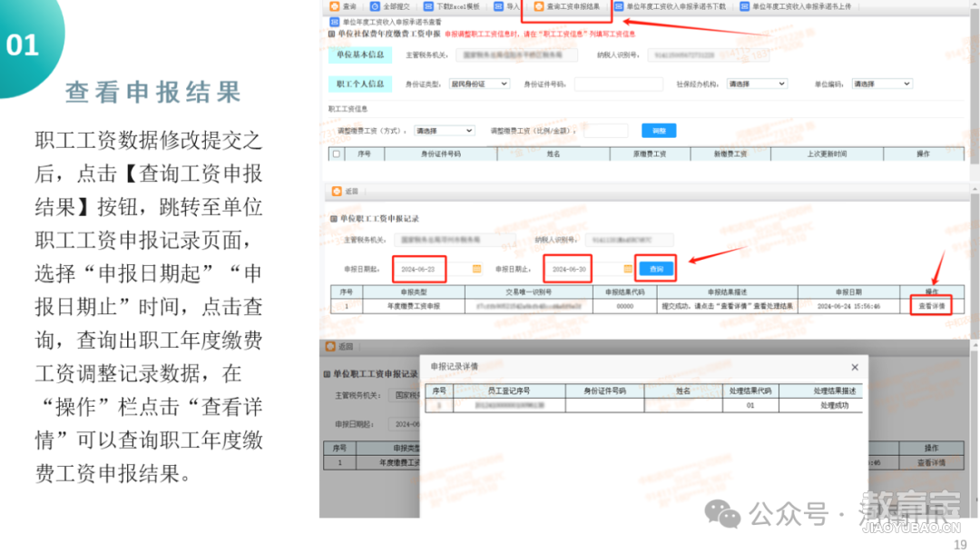Tick the select-all checkbox in the 职工工资 table header
980x554 pixels.
tap(337, 153)
